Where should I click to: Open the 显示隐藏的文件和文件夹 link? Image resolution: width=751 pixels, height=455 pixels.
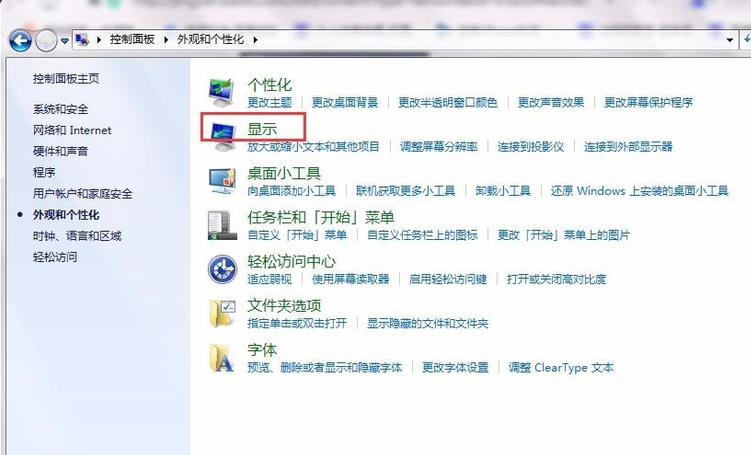coord(427,323)
